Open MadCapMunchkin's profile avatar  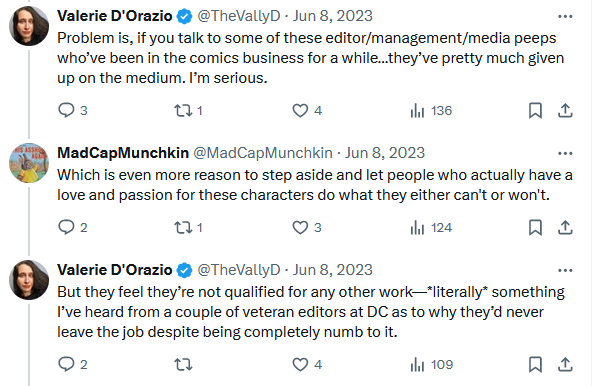[x=29, y=163]
